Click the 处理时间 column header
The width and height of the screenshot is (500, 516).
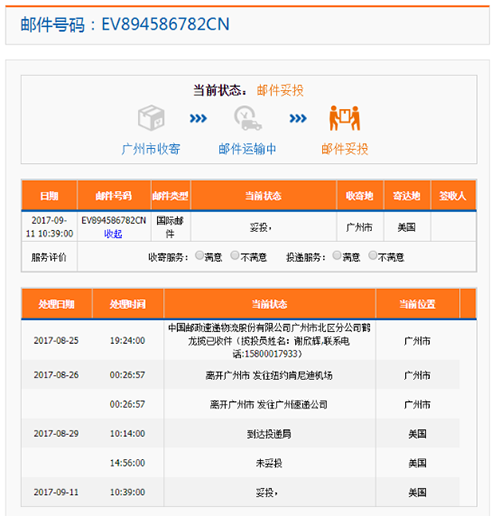(128, 304)
